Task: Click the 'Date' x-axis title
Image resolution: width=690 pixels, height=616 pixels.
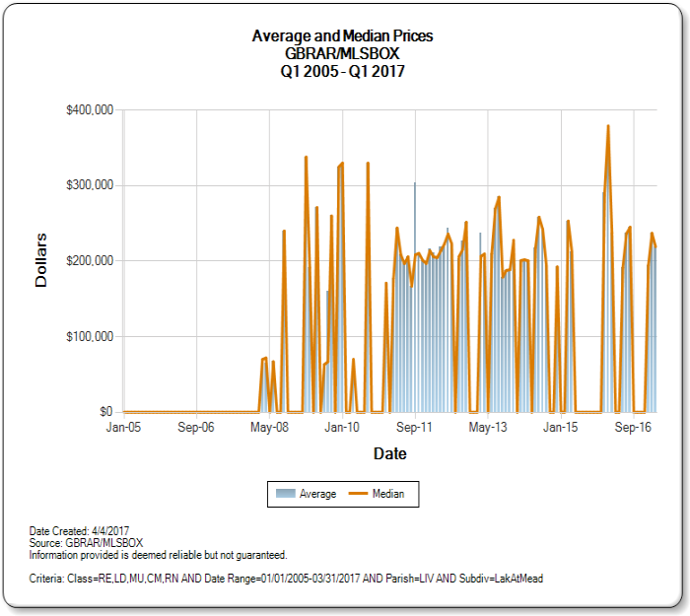Action: (x=390, y=453)
